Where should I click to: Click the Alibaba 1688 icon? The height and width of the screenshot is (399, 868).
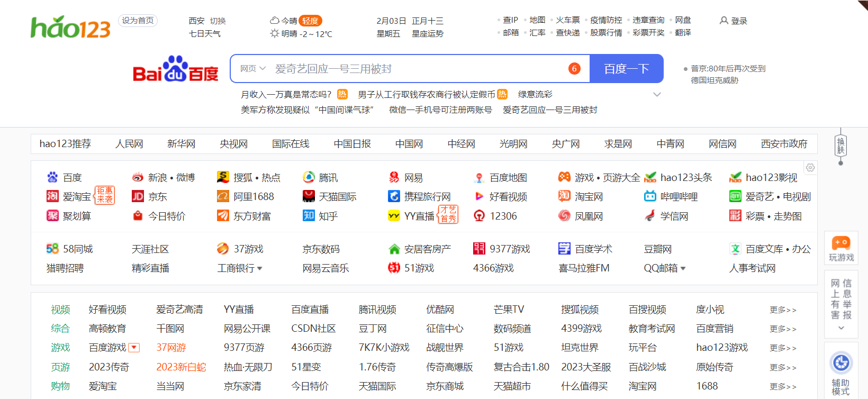223,196
